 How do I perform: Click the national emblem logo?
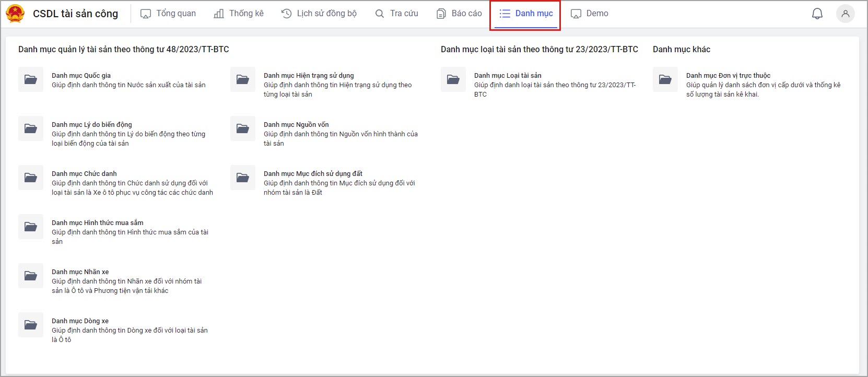click(15, 14)
